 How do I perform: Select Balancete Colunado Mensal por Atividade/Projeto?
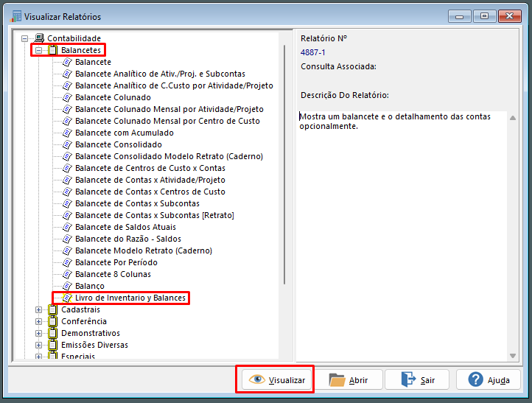coord(169,109)
